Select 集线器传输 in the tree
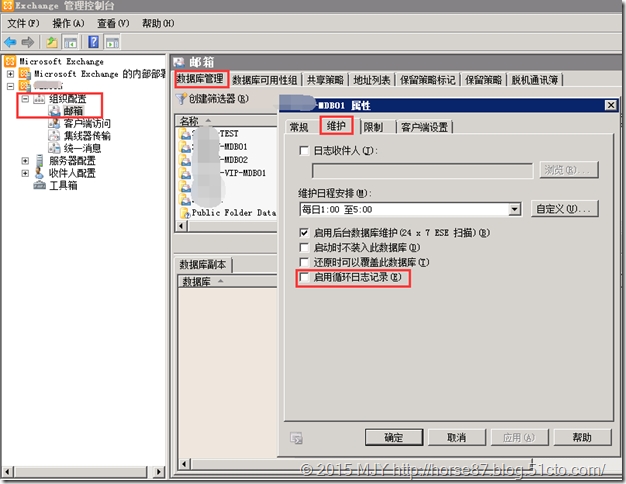Screen dimensions: 626x484 [x=87, y=136]
